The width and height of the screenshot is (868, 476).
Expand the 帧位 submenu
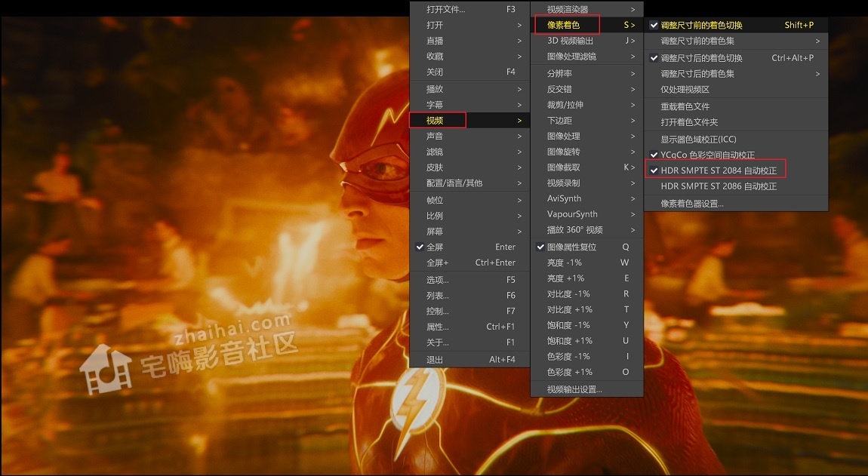click(x=470, y=200)
